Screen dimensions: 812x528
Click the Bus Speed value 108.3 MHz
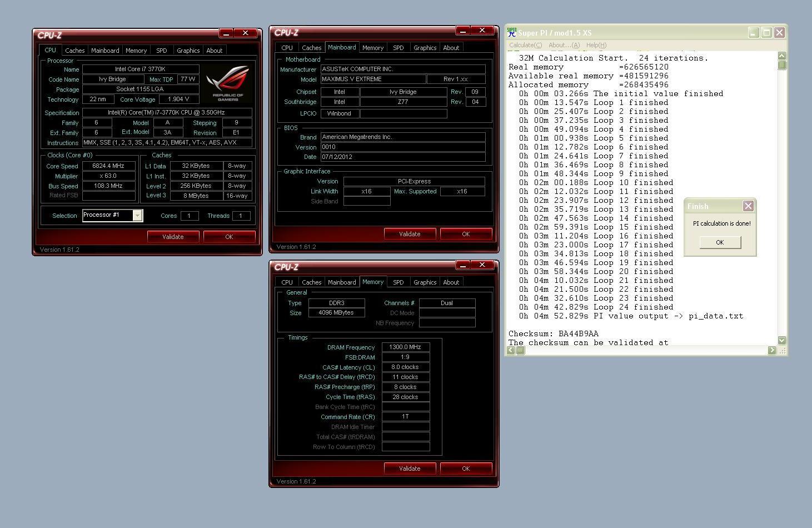tap(108, 186)
